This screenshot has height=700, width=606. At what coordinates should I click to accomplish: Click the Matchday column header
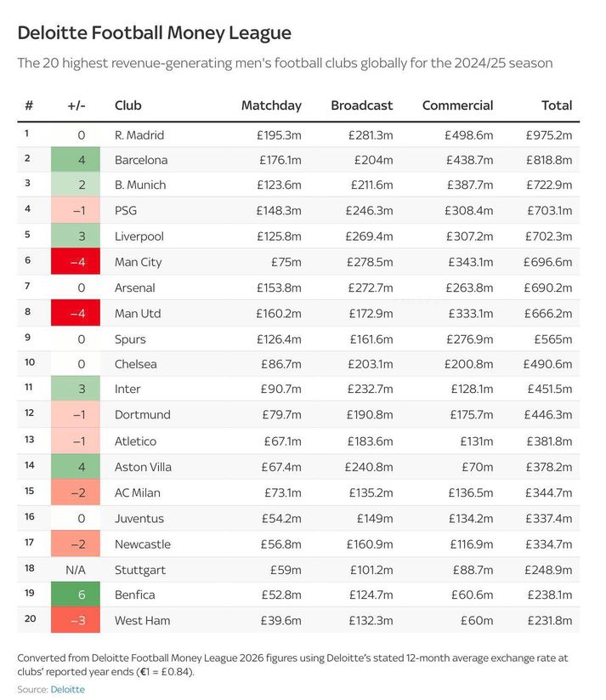[x=271, y=105]
